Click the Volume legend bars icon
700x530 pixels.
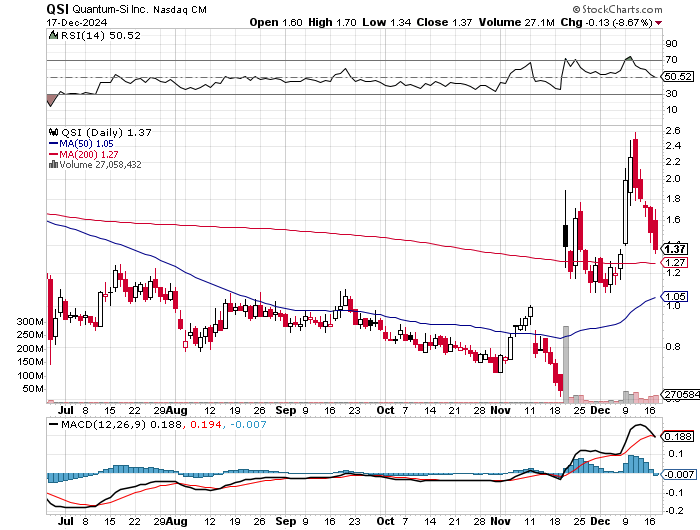[54, 164]
